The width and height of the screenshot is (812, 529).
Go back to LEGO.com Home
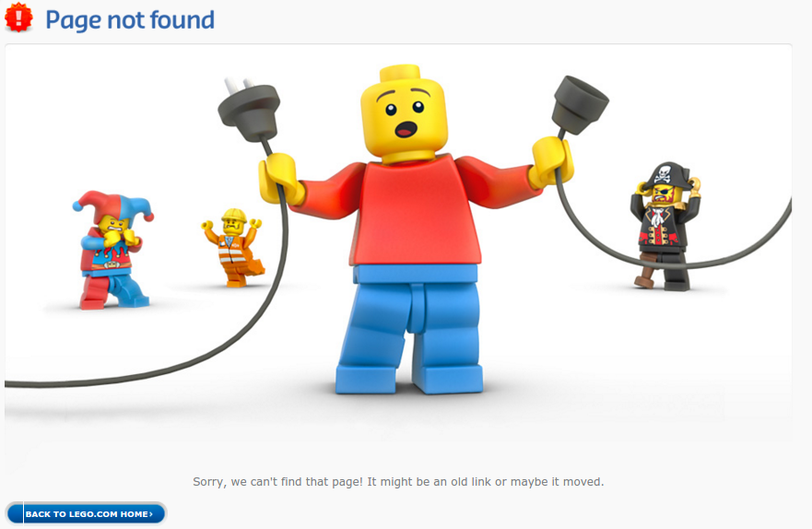click(86, 513)
